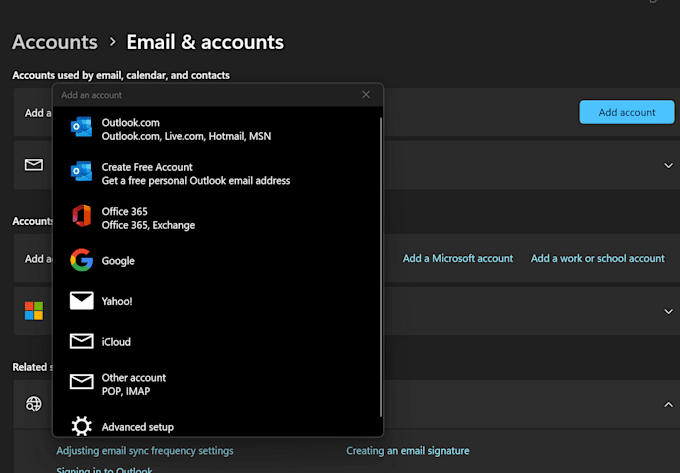This screenshot has width=680, height=473.
Task: Click the Add an account dialog title
Action: (92, 95)
